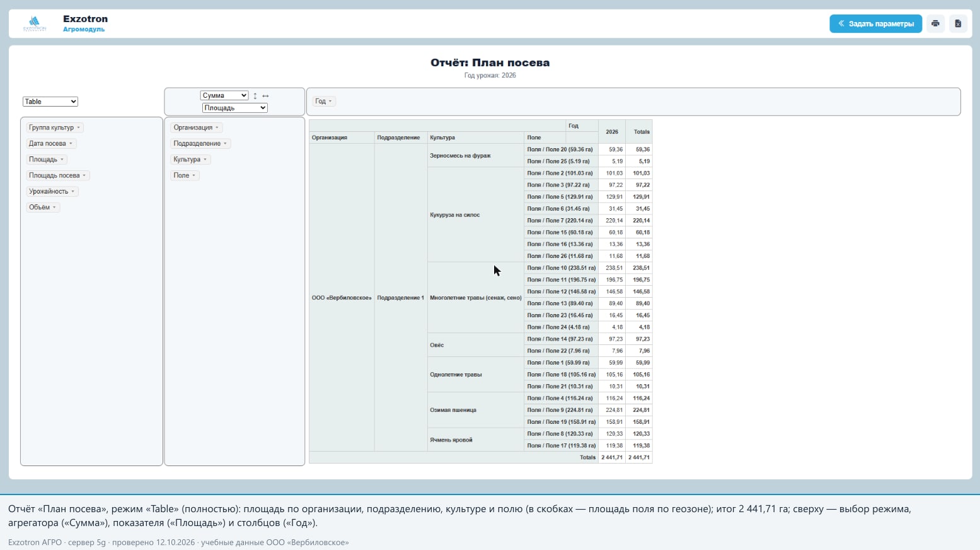The width and height of the screenshot is (980, 550).
Task: Click the Exzotron Агромодуль title link
Action: click(85, 23)
